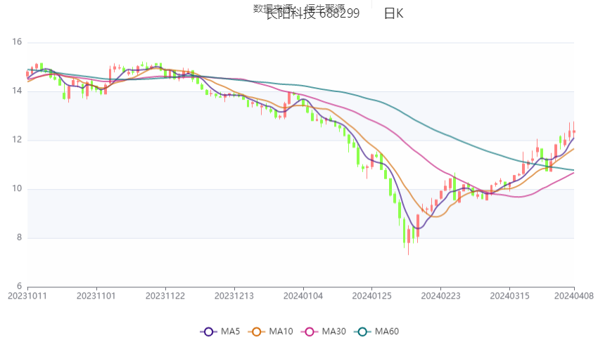Click the orange MA10 legend circle marker
This screenshot has width=598, height=364.
click(x=257, y=332)
